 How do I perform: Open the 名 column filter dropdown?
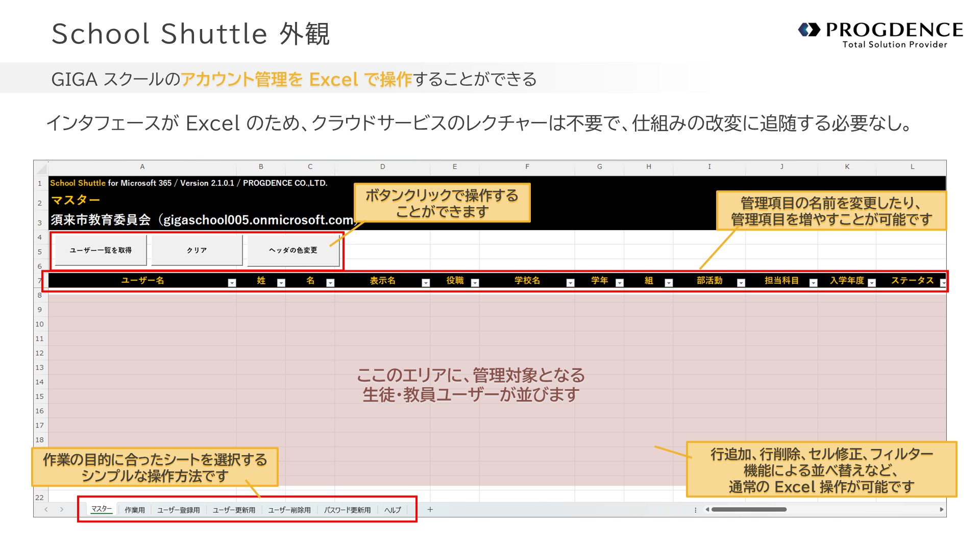330,283
